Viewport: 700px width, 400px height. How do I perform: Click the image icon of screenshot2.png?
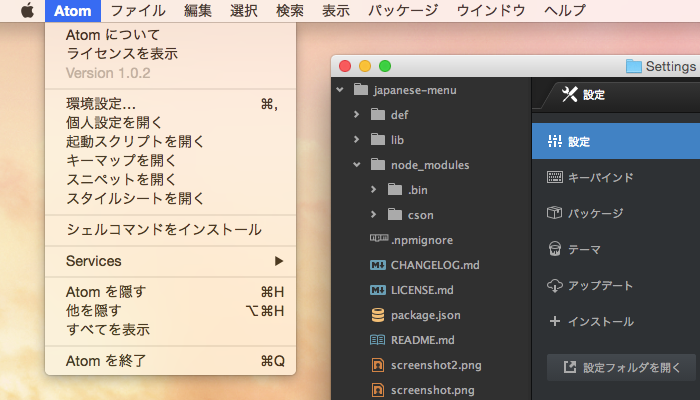[x=378, y=365]
